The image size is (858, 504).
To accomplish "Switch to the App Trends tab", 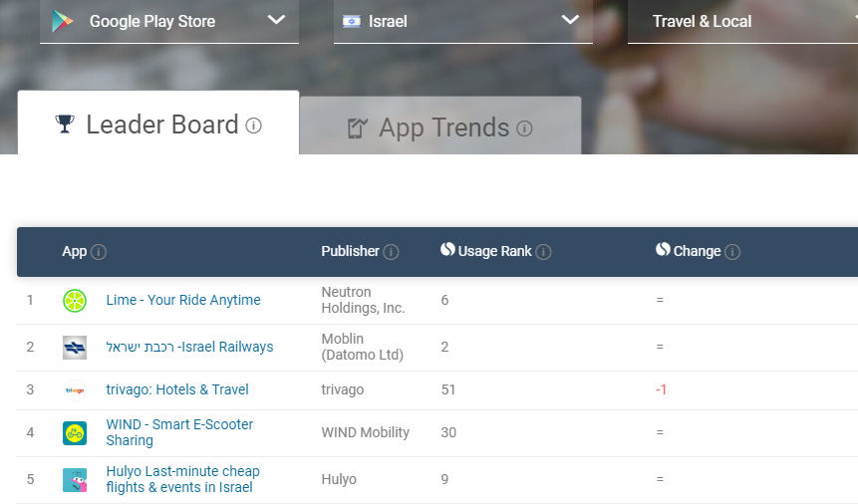I will tap(439, 127).
